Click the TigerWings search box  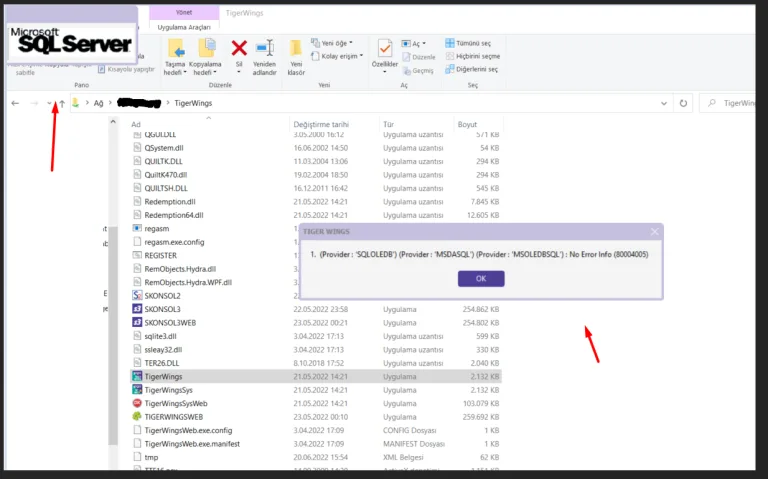point(729,103)
